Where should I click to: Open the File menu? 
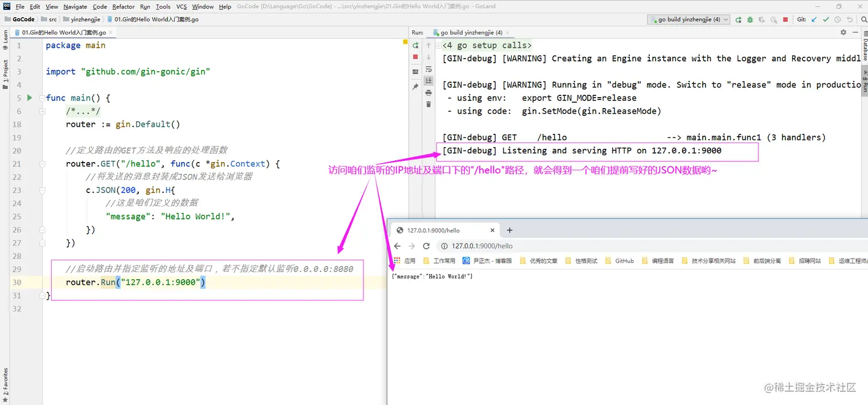point(20,6)
